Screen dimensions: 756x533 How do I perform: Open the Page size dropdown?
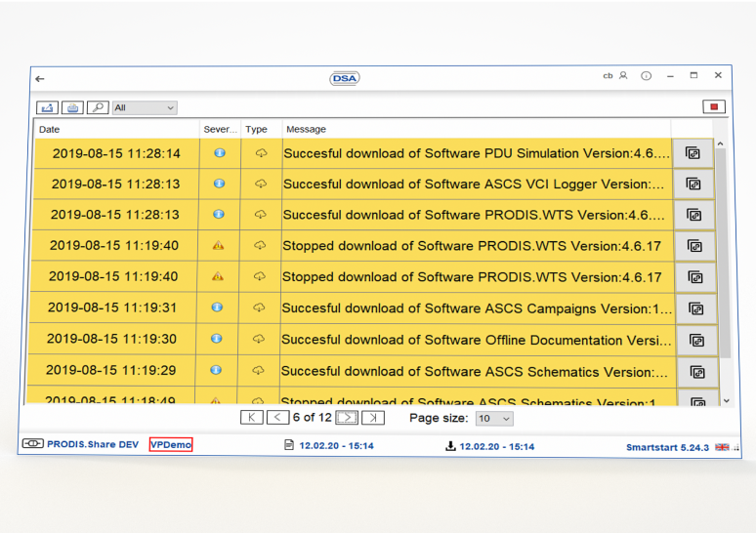[x=494, y=419]
